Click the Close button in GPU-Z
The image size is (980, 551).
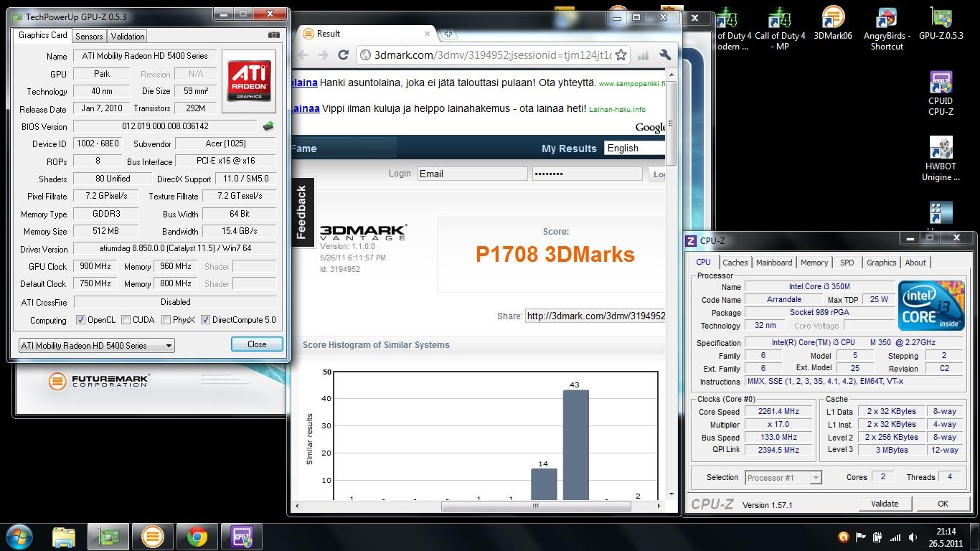[257, 344]
